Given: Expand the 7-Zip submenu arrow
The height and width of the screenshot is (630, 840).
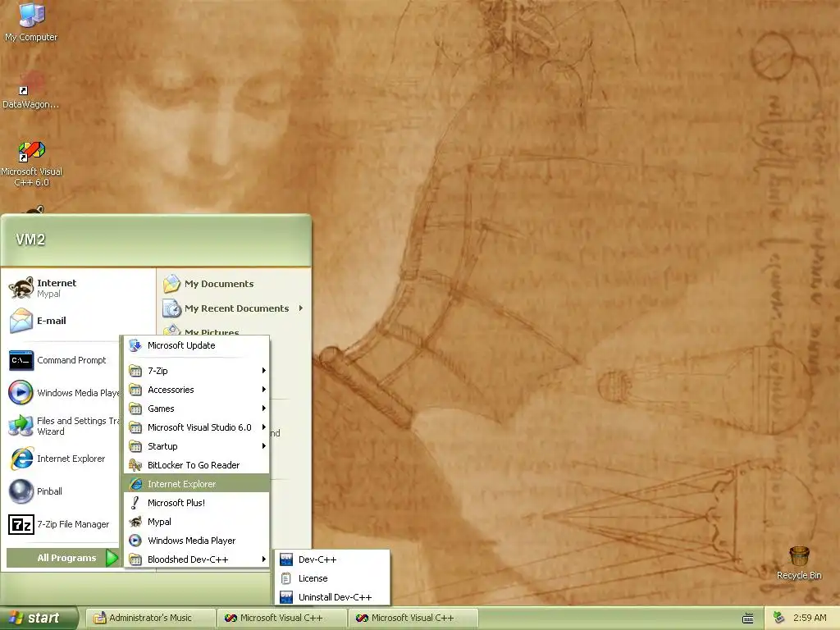Looking at the screenshot, I should click(263, 370).
